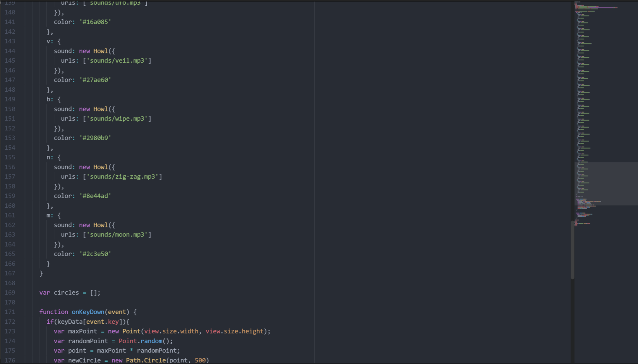This screenshot has width=638, height=364.
Task: Click the '#2980b9' color value
Action: click(x=95, y=138)
